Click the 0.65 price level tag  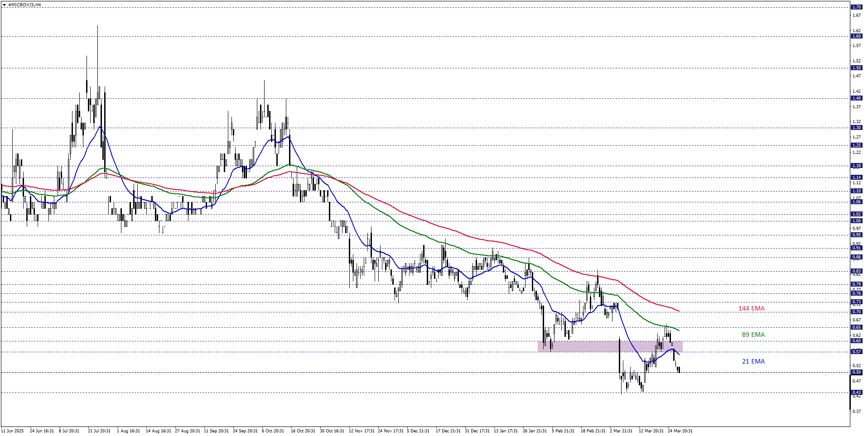pos(856,327)
